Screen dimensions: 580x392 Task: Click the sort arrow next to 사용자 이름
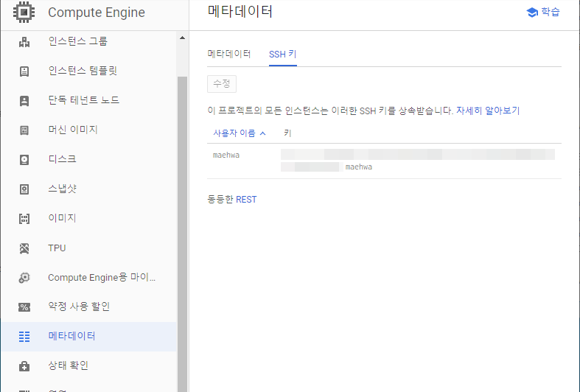pyautogui.click(x=262, y=133)
